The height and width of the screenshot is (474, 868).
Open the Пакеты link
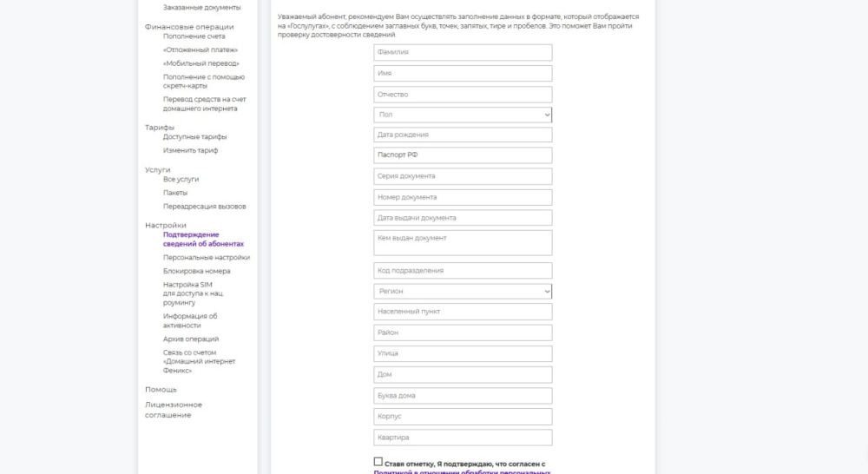coord(175,193)
